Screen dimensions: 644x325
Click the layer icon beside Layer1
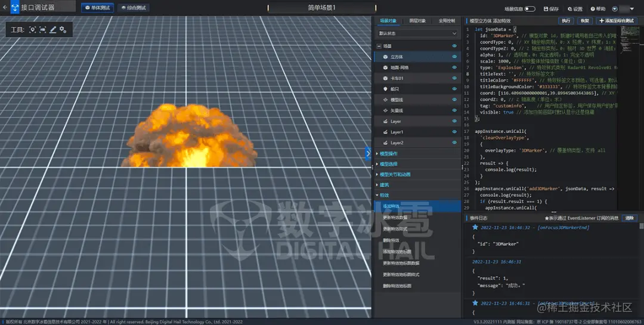click(x=385, y=132)
